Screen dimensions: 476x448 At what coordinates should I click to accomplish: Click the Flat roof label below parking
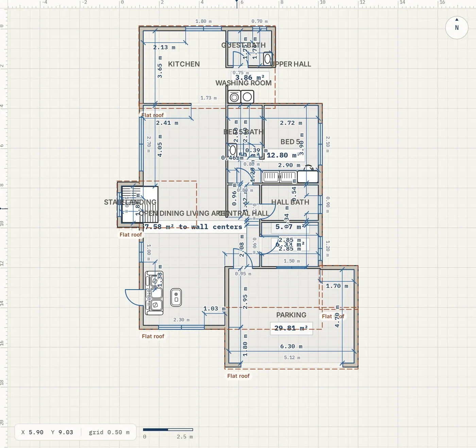tap(238, 376)
